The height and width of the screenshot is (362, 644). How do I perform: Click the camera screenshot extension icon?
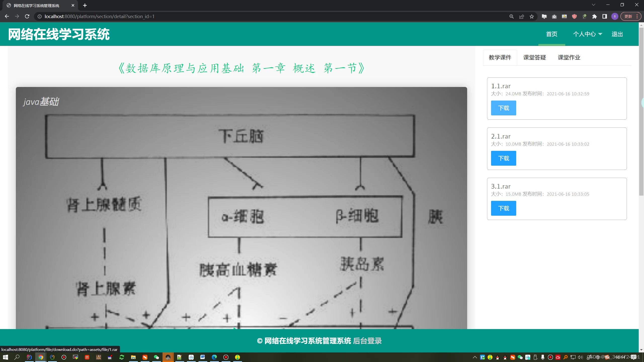click(x=554, y=17)
